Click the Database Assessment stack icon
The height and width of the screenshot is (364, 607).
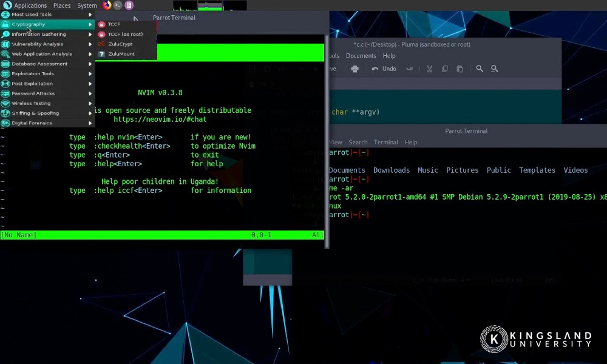pyautogui.click(x=5, y=64)
